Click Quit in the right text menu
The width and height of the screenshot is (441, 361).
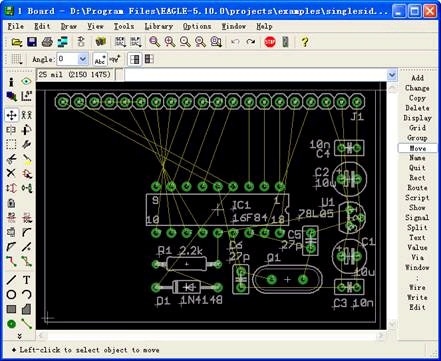point(417,168)
